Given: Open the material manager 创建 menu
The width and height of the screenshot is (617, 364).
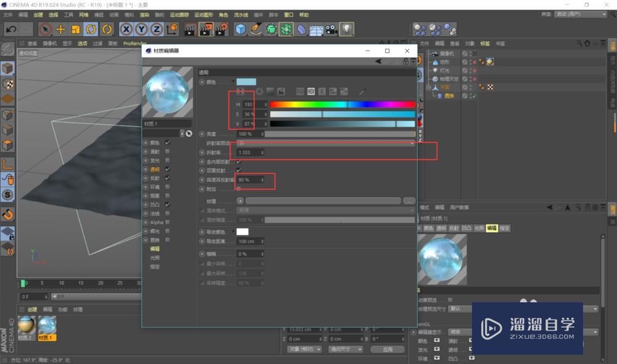Looking at the screenshot, I should [32, 310].
